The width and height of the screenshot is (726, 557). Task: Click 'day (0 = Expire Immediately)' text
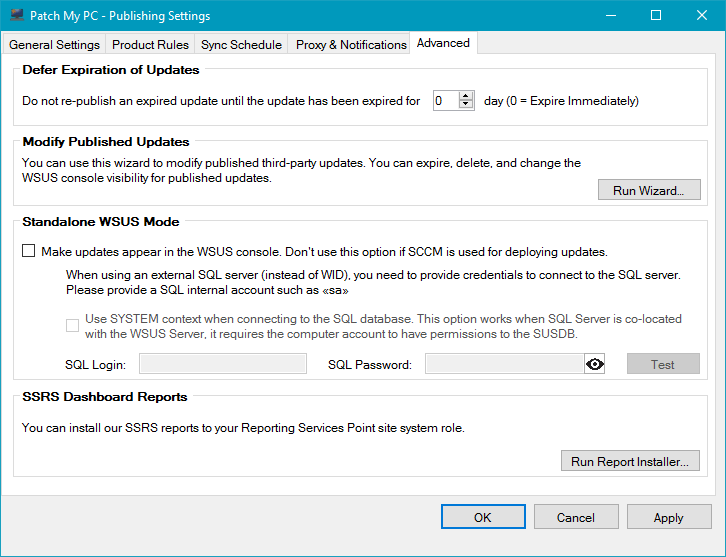click(x=561, y=101)
